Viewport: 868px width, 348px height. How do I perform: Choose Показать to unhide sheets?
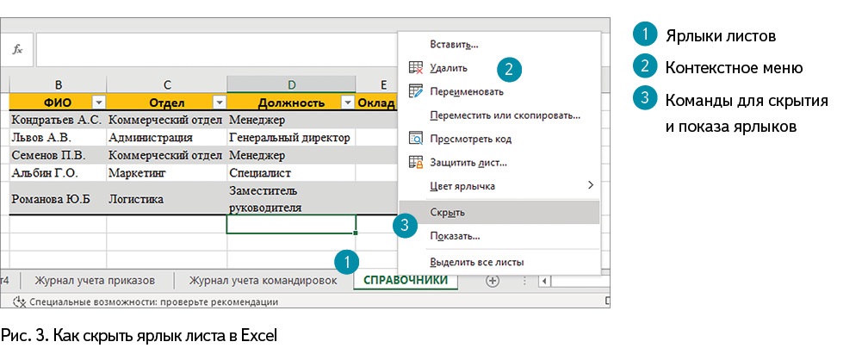click(x=455, y=235)
